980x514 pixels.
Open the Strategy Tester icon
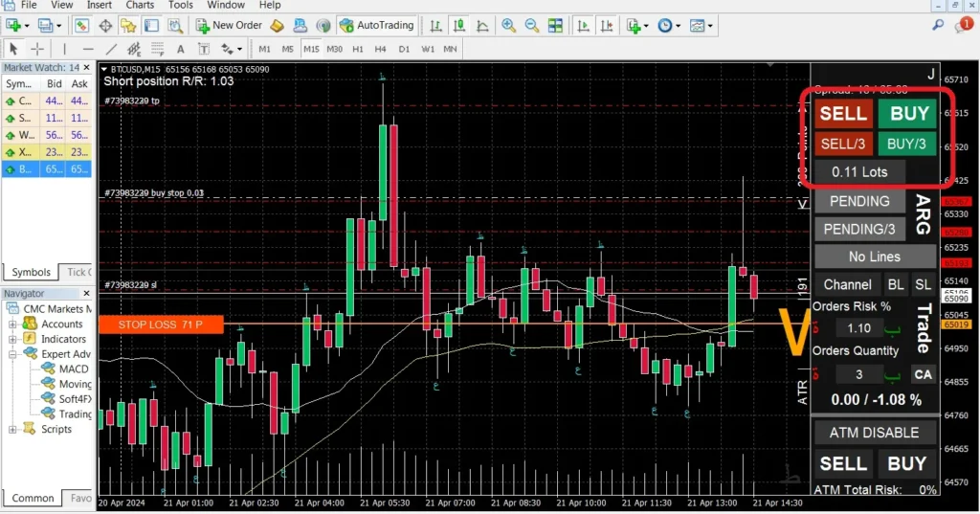point(175,26)
